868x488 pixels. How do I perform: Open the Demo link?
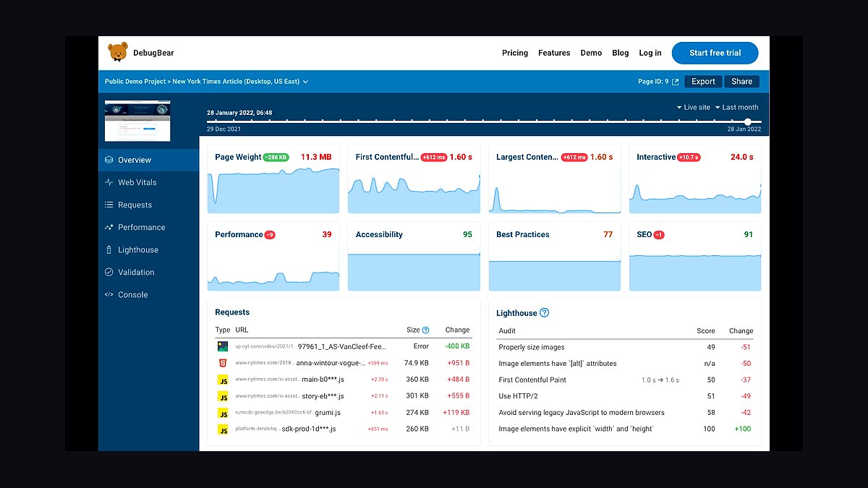coord(591,53)
